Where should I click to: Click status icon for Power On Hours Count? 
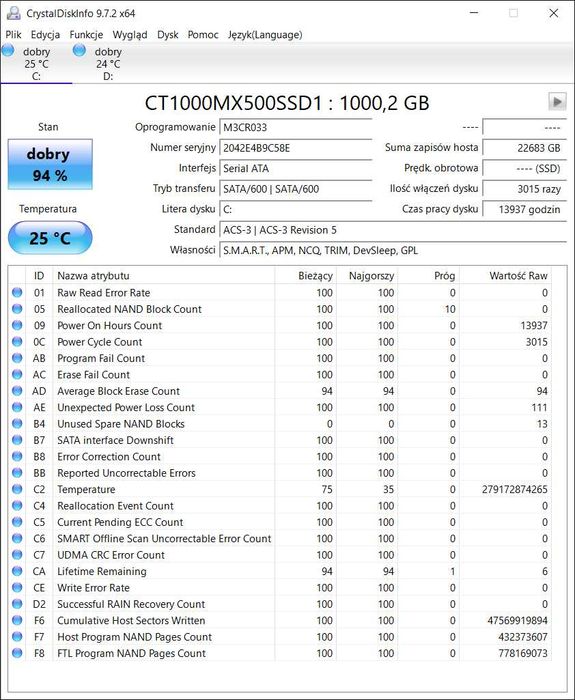point(17,325)
